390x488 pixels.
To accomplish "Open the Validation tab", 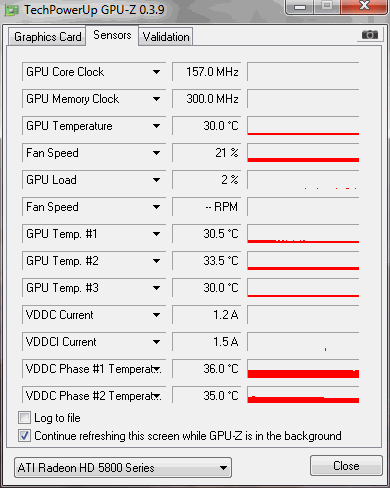I will pyautogui.click(x=166, y=37).
